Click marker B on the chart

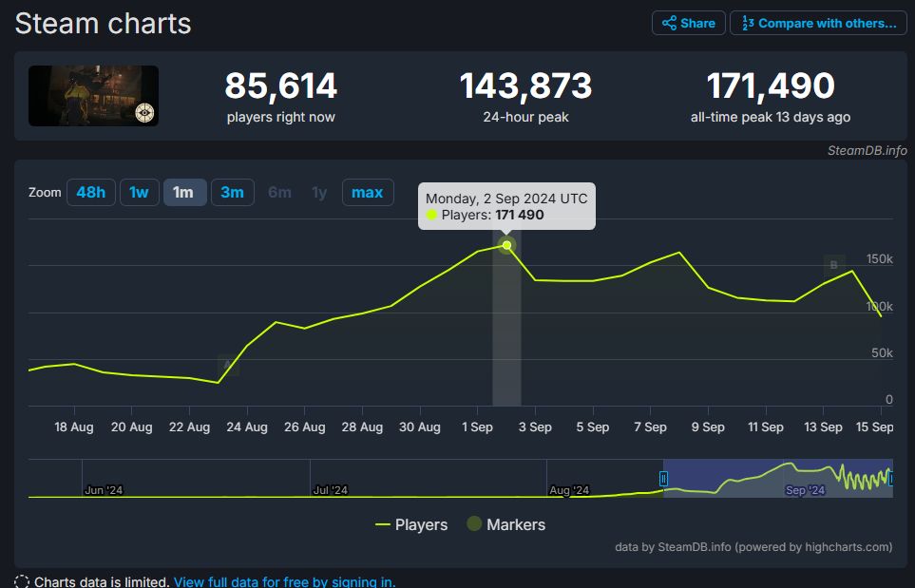point(834,265)
